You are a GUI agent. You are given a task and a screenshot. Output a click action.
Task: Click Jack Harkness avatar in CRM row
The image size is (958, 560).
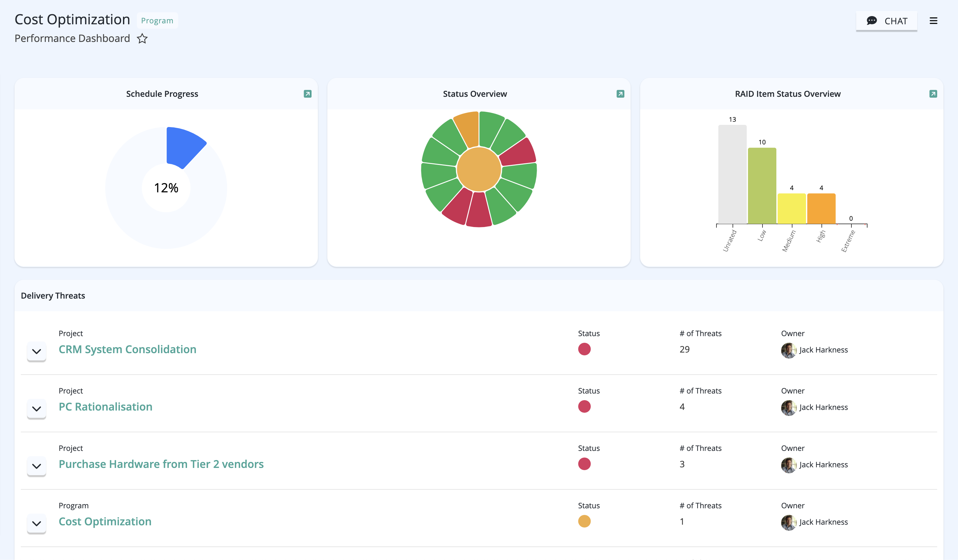point(789,350)
